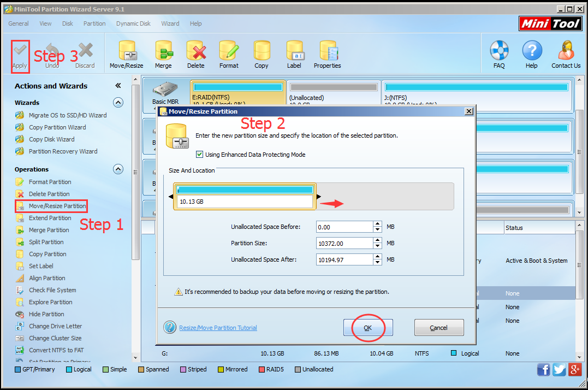This screenshot has width=588, height=390.
Task: Open Google Plus share icon
Action: tap(575, 369)
